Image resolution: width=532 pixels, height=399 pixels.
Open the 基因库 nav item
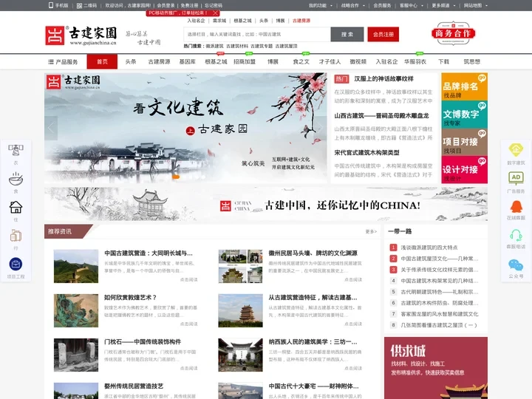187,62
